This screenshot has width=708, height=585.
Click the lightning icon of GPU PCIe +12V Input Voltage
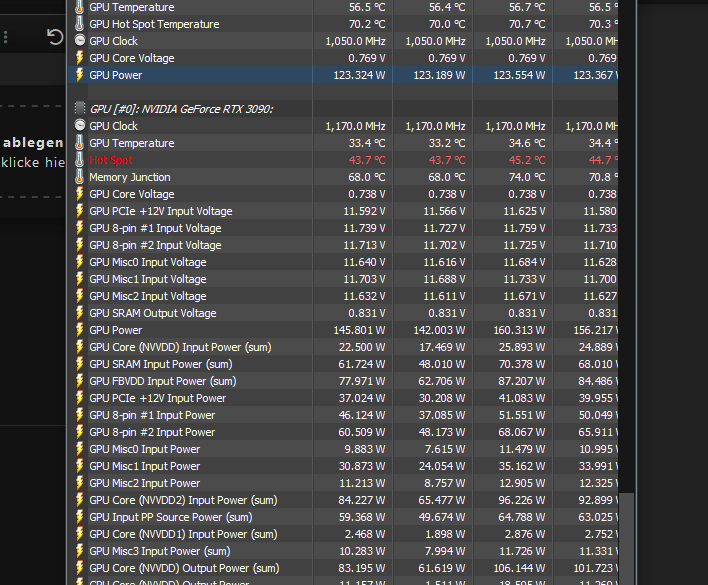[x=79, y=211]
